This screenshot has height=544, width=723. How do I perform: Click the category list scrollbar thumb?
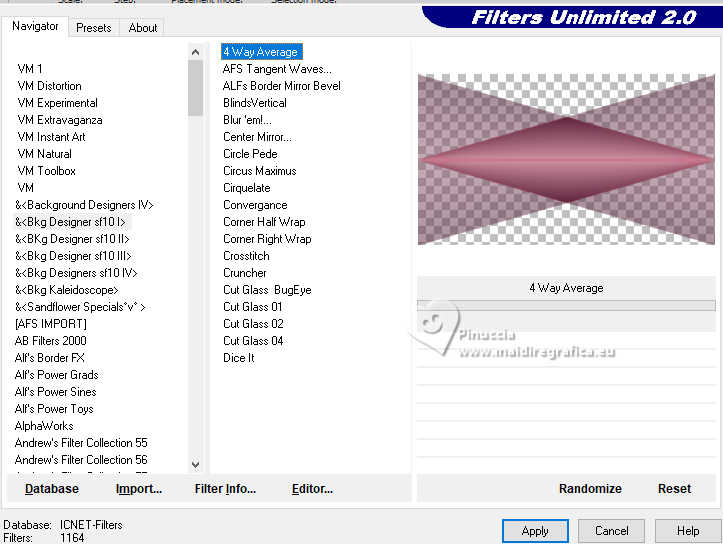tap(196, 88)
